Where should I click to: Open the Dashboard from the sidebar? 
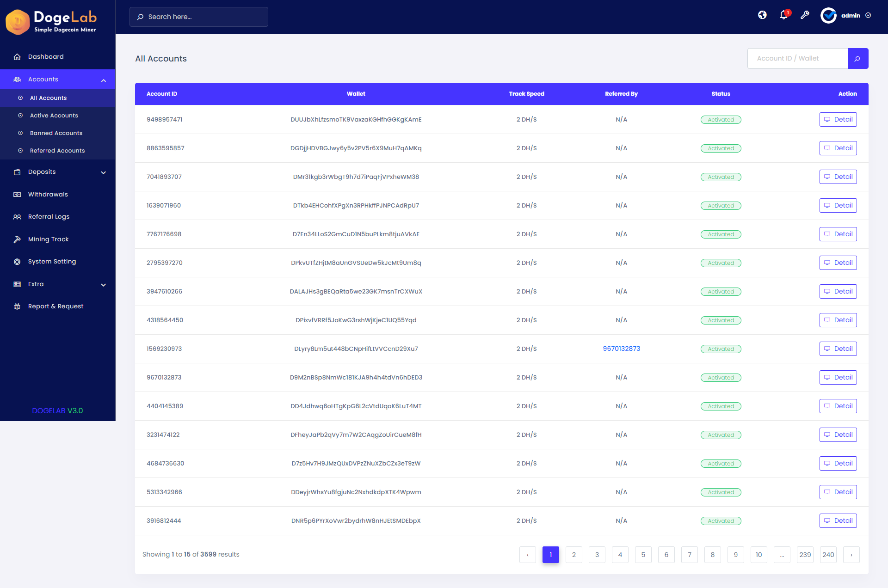[46, 56]
